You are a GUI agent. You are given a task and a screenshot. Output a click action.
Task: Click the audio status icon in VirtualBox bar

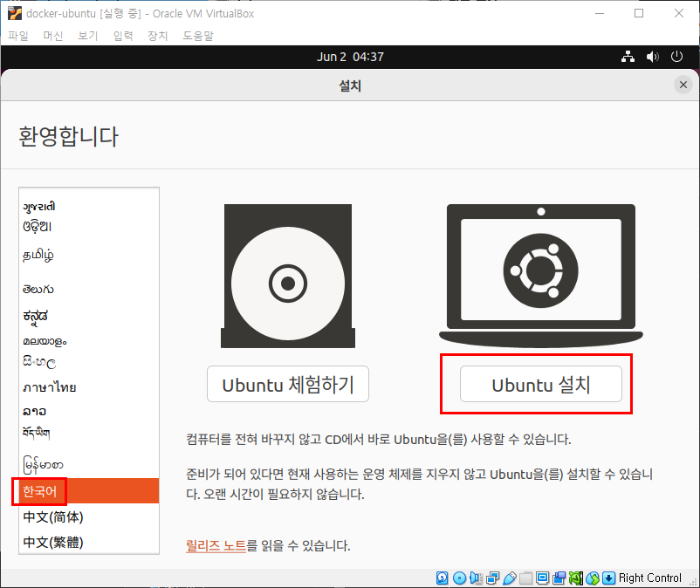476,578
